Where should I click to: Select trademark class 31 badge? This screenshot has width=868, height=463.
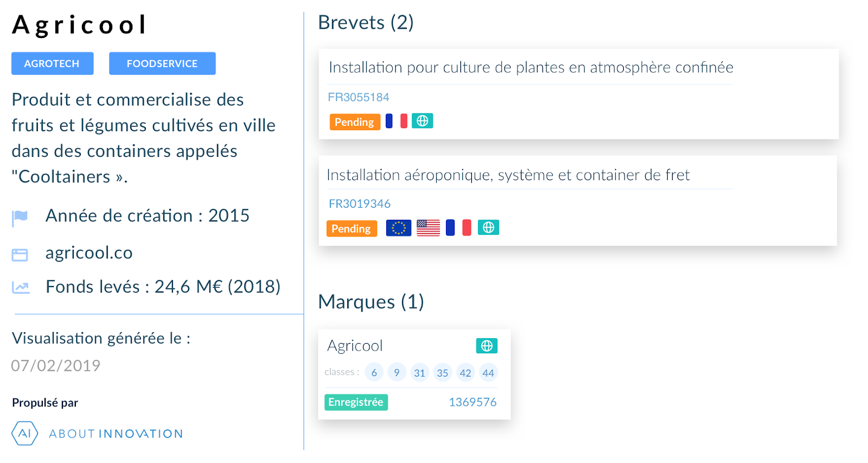(x=419, y=372)
